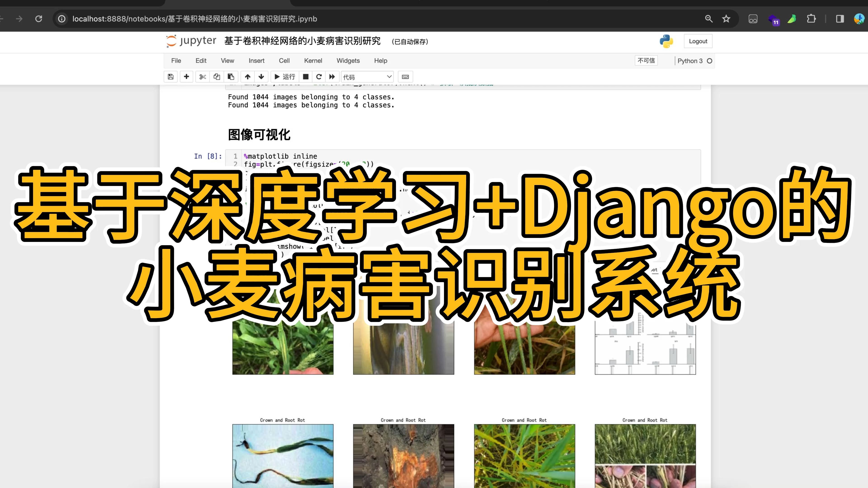Viewport: 868px width, 488px height.
Task: Click the Logout button
Action: point(698,41)
